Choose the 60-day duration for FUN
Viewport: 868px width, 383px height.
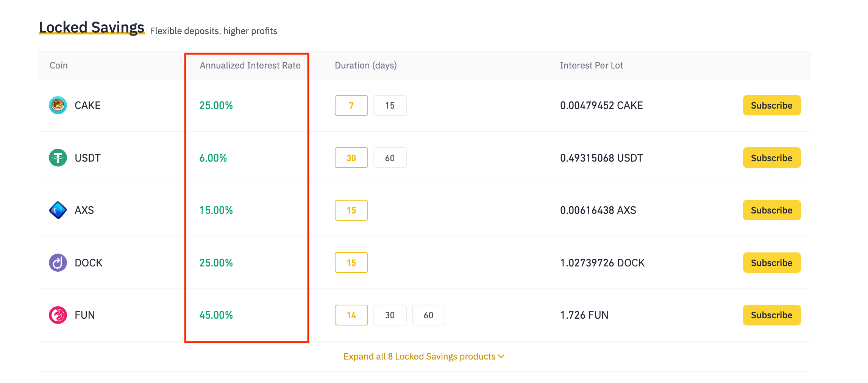428,314
